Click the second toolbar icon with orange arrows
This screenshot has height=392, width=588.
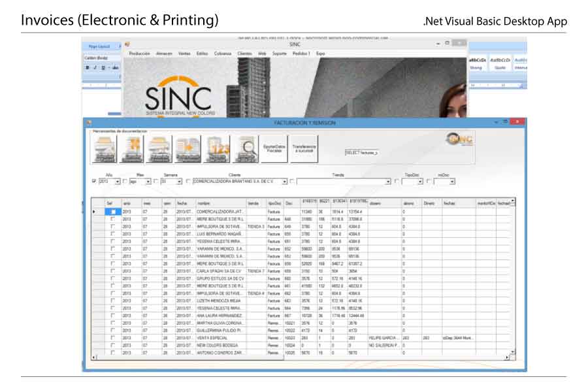coord(133,149)
